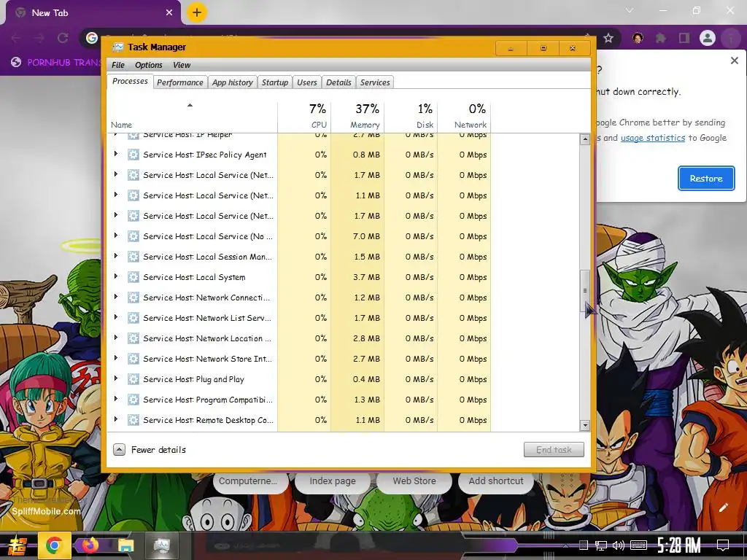Screen dimensions: 747x560
Task: Reload page in Chrome
Action: pos(63,38)
